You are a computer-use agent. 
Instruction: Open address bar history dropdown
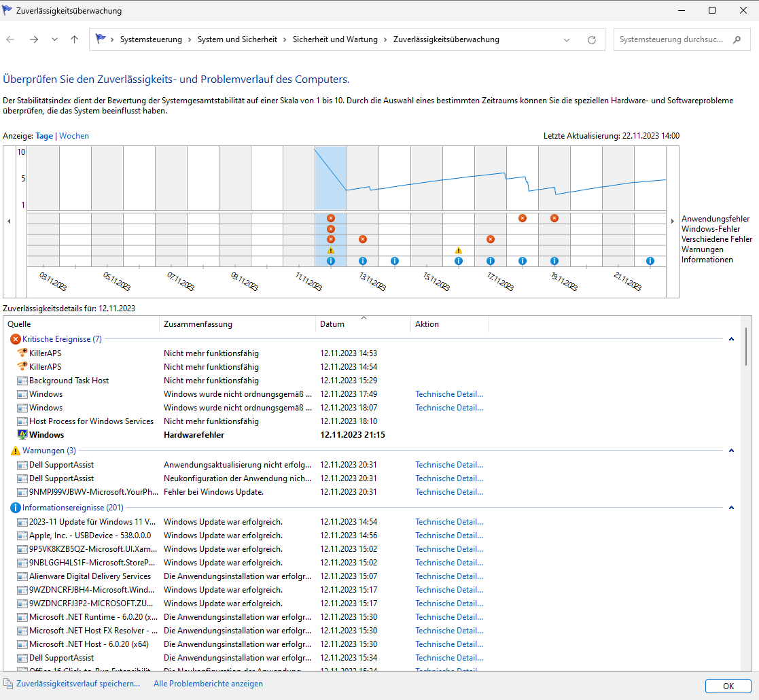point(566,39)
